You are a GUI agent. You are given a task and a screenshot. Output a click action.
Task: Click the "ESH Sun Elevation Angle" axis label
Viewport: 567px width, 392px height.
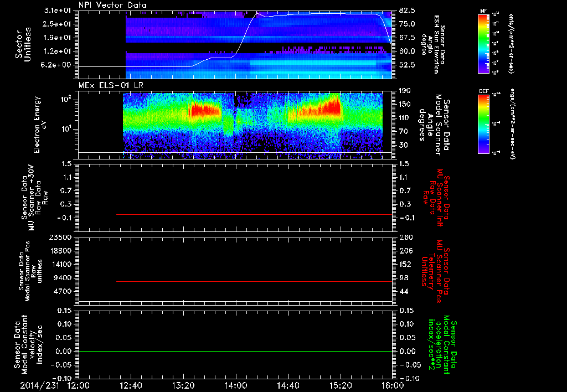tap(433, 44)
